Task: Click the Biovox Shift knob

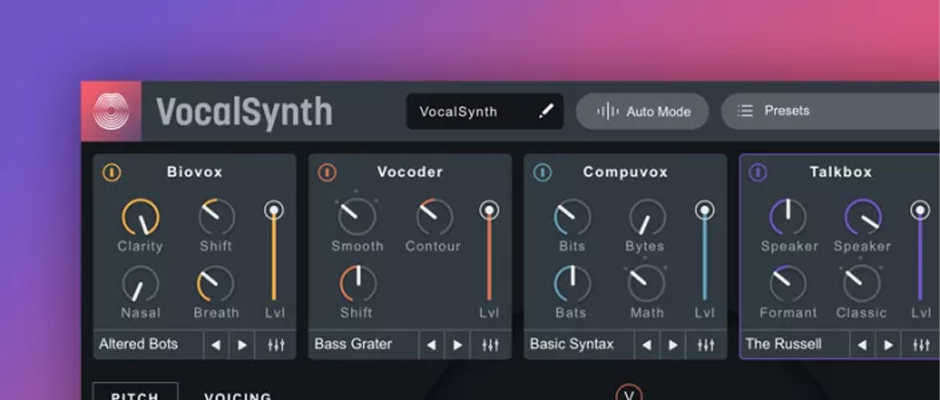Action: [216, 217]
